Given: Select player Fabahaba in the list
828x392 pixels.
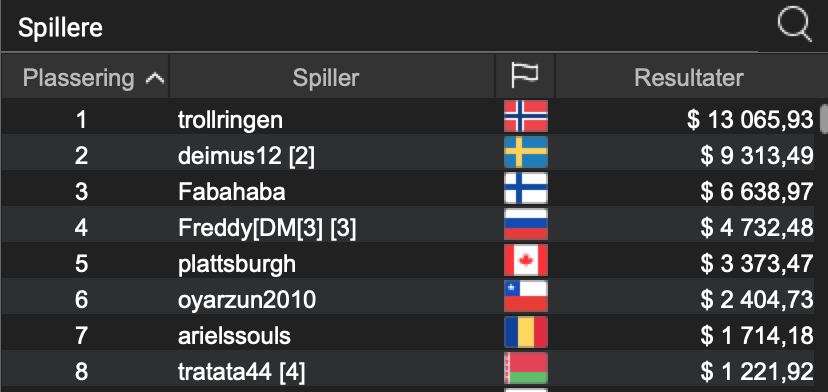Looking at the screenshot, I should 231,192.
